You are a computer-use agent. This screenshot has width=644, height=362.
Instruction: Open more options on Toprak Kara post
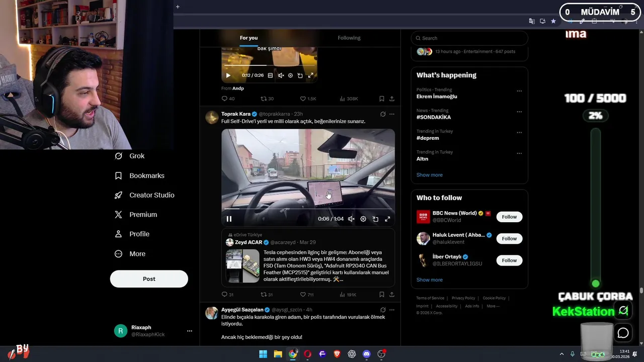coord(392,114)
